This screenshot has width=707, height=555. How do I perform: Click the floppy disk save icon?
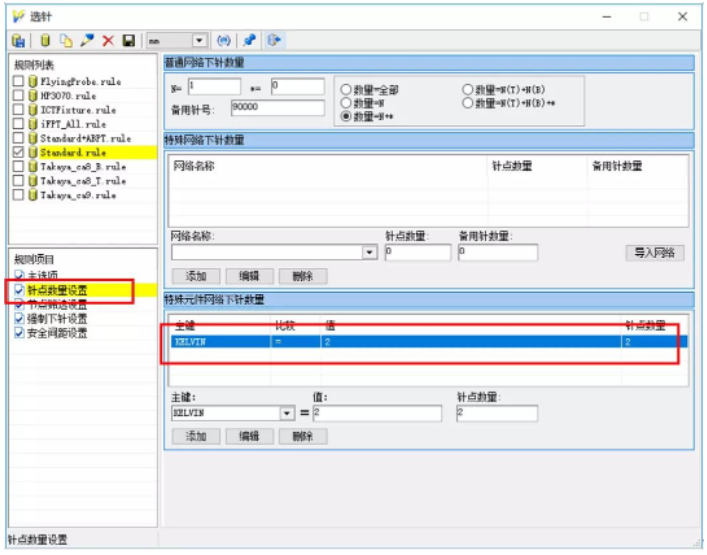click(128, 41)
